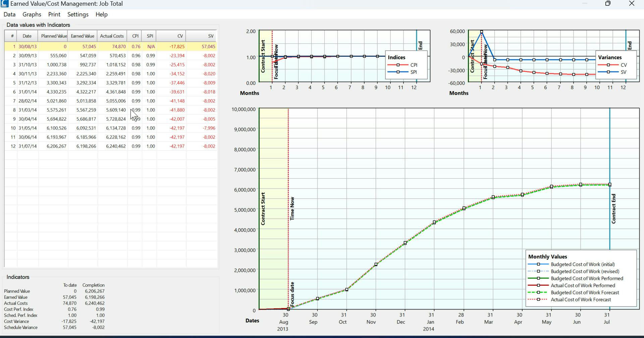The image size is (644, 338).
Task: Click the Actual Costs column header
Action: click(112, 36)
